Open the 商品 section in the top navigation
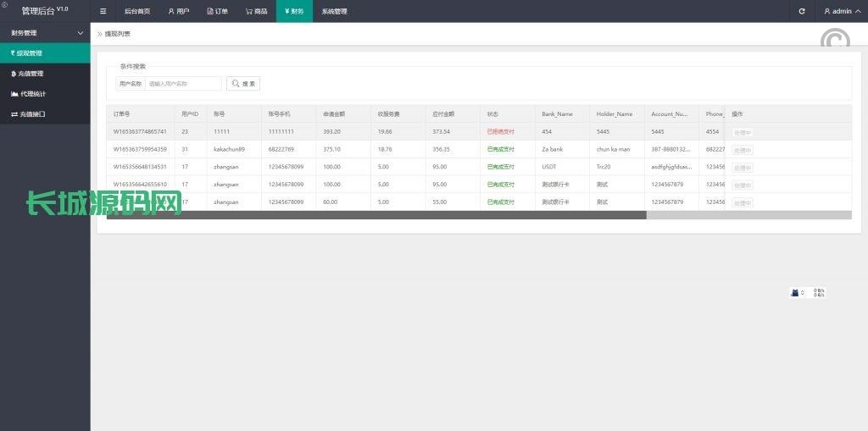 pos(256,11)
